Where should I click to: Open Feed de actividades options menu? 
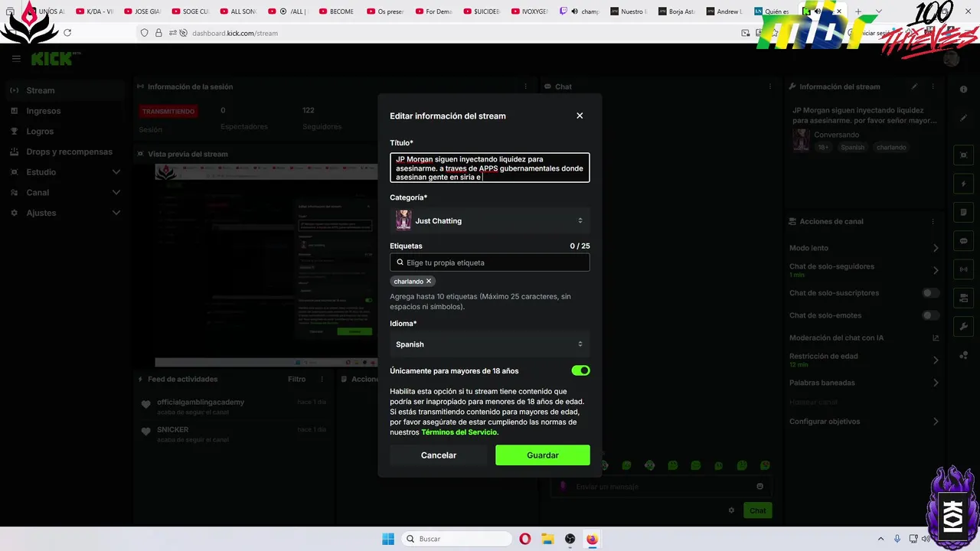click(x=322, y=379)
